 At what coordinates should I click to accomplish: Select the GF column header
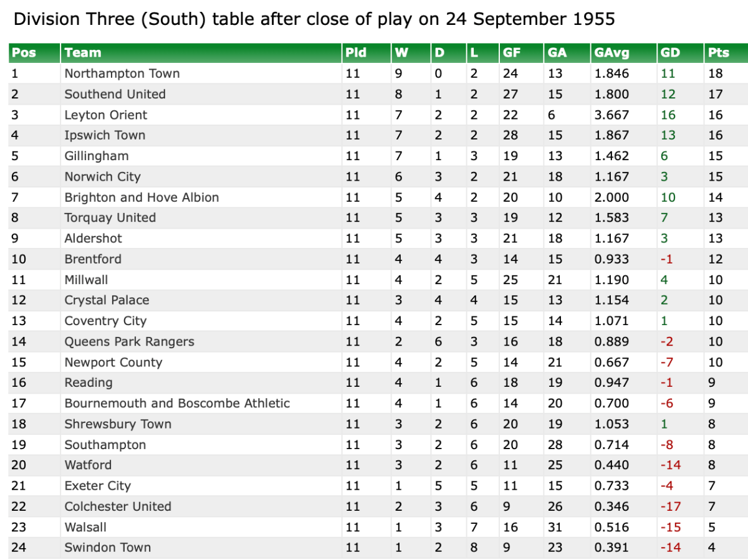pos(512,53)
